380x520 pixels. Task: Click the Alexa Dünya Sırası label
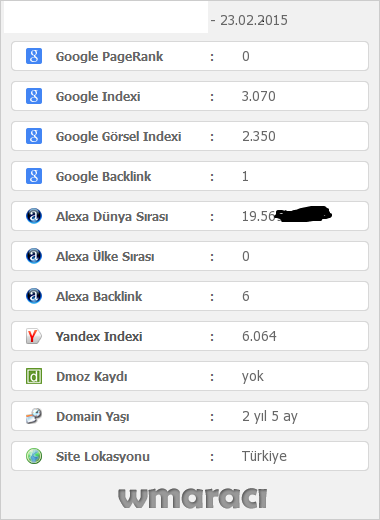tap(112, 217)
